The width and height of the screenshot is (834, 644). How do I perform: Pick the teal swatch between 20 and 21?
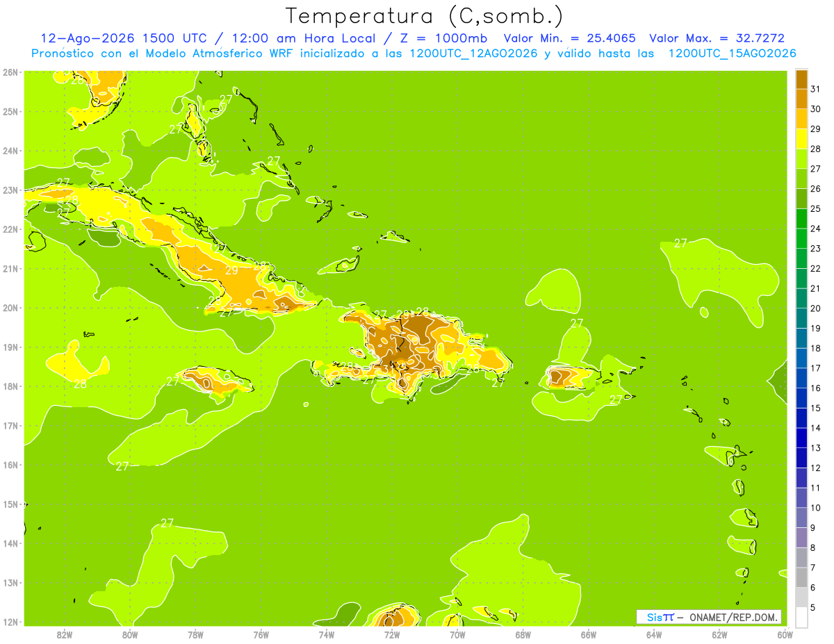(x=801, y=298)
